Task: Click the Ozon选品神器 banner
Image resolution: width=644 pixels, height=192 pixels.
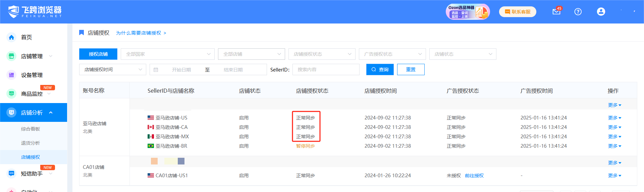Action: pyautogui.click(x=468, y=12)
